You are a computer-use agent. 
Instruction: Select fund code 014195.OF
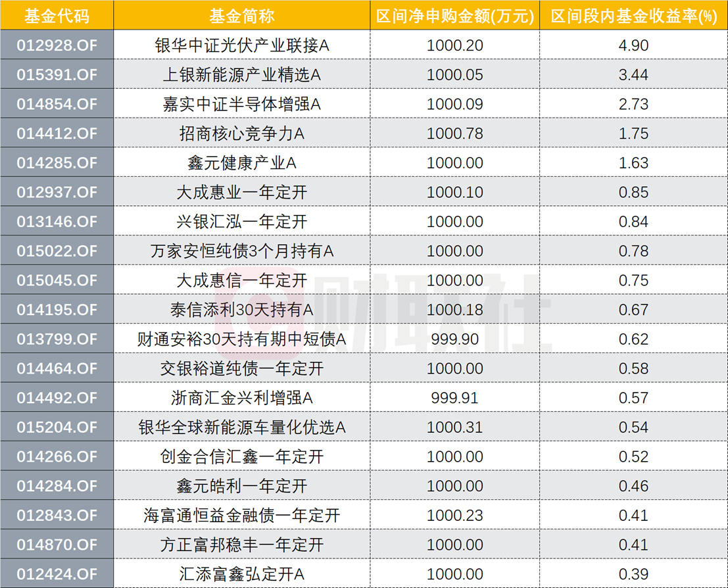(57, 310)
